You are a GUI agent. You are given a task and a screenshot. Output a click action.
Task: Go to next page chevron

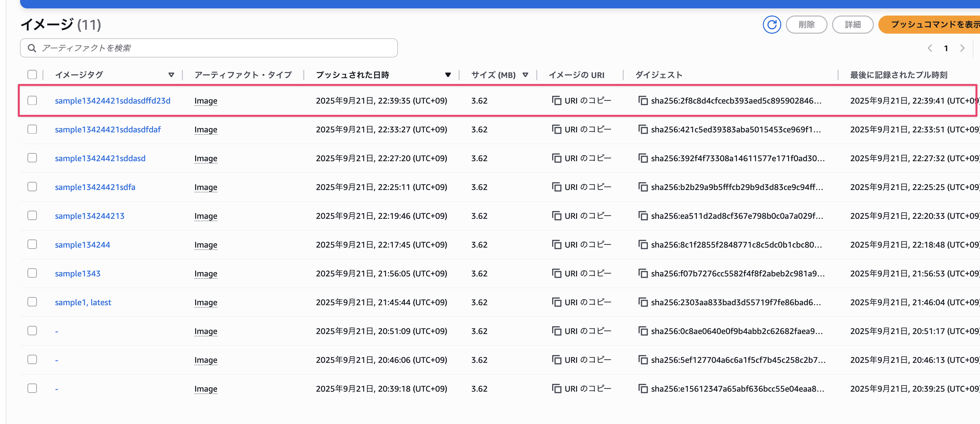(x=962, y=48)
